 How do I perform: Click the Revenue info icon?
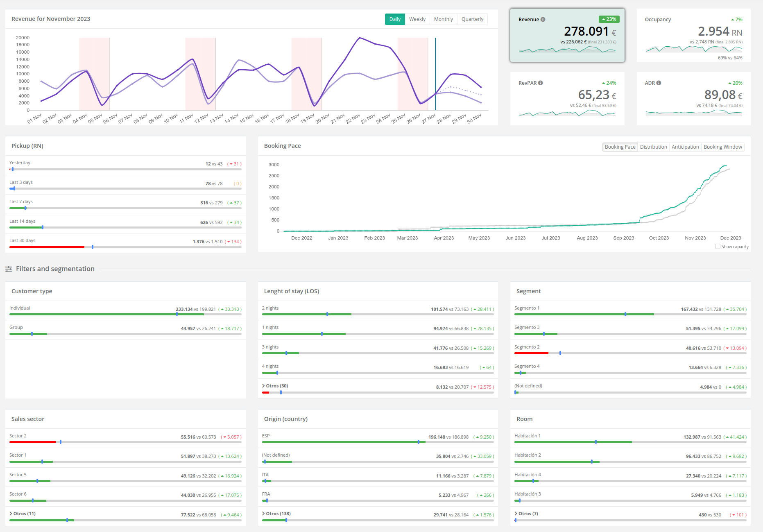(x=543, y=19)
